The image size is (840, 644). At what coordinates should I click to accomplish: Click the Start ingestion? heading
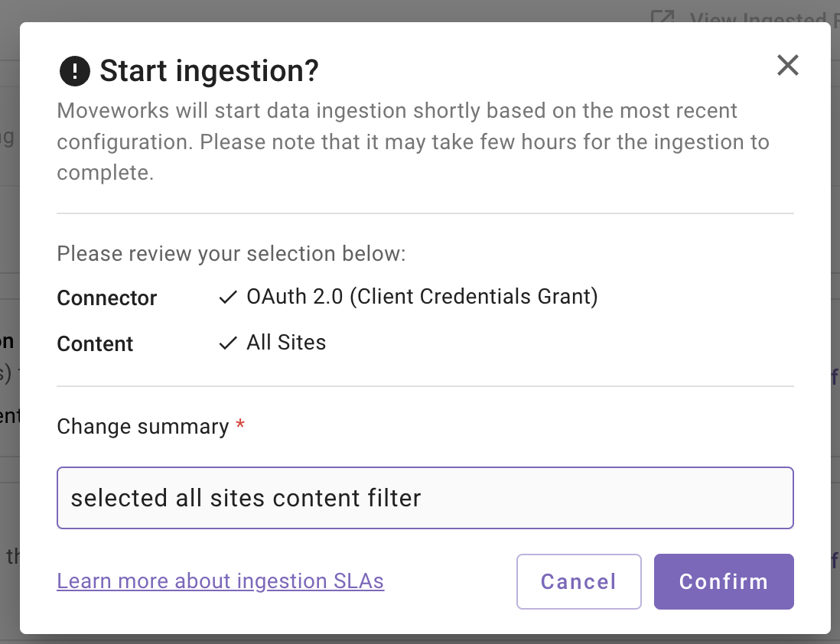pyautogui.click(x=209, y=72)
